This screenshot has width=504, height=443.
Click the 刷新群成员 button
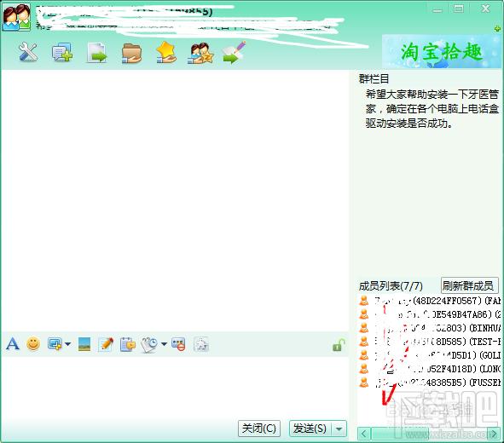coord(469,285)
